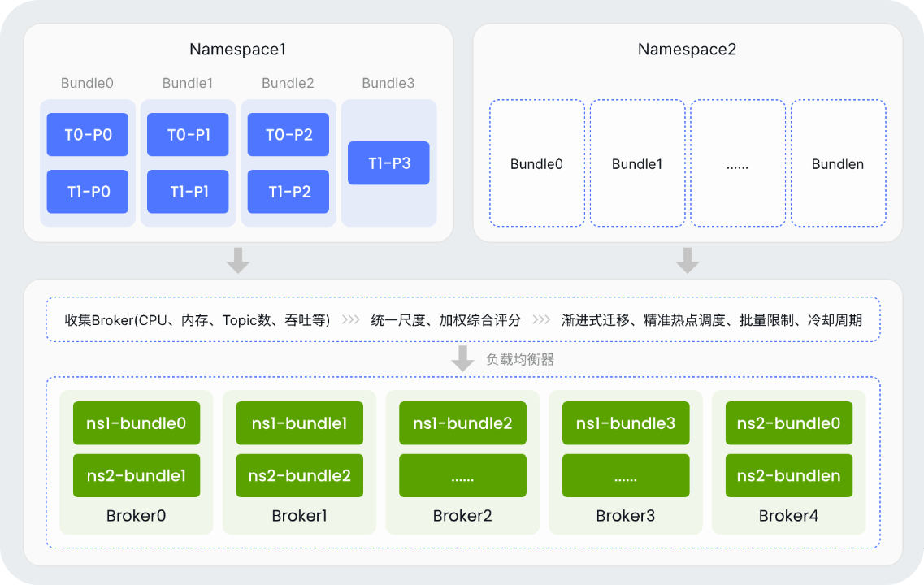
Task: Click the 统一尺度、加权综合评分 step text
Action: tap(445, 320)
